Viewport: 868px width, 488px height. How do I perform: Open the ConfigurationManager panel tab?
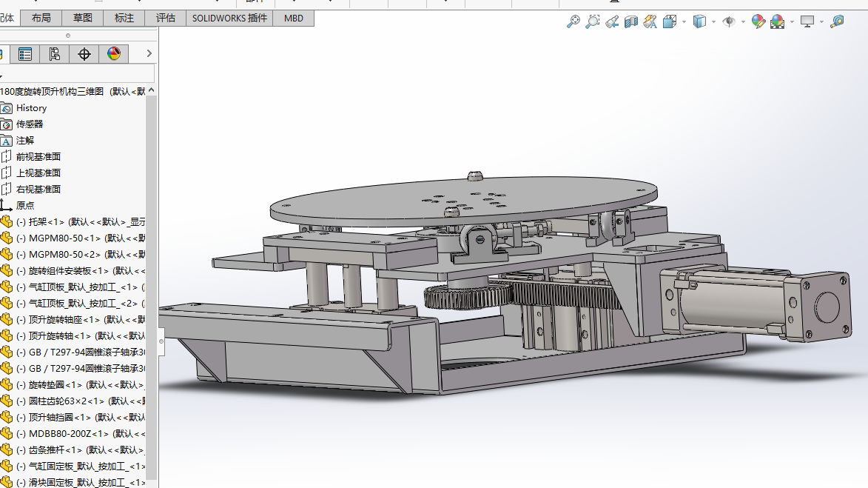click(x=55, y=54)
